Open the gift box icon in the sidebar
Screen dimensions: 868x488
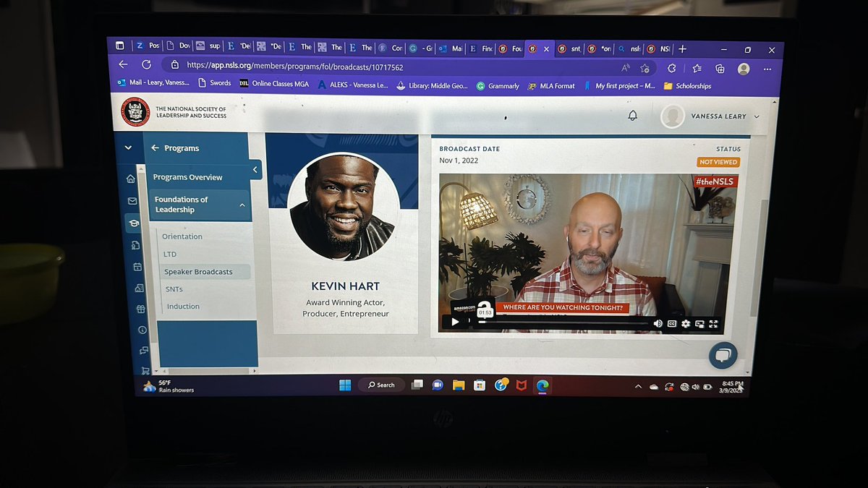click(140, 309)
